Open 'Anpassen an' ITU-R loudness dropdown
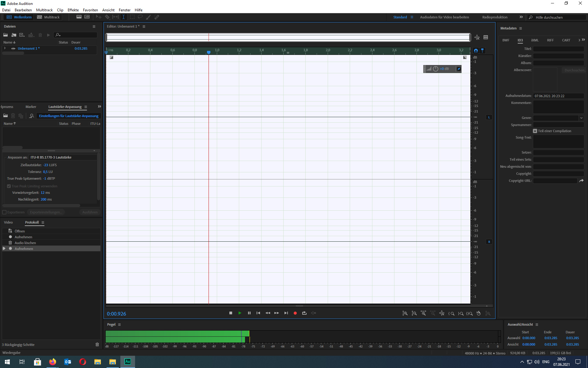 (63, 157)
